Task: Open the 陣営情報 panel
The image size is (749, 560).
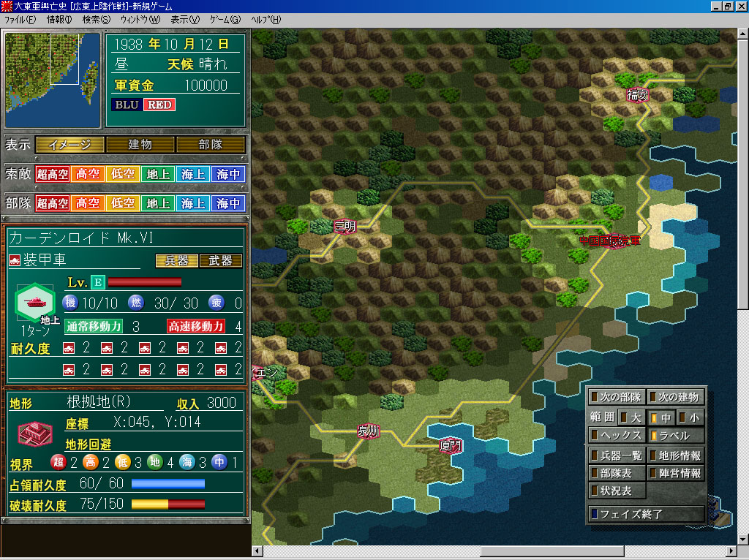Action: [x=676, y=473]
